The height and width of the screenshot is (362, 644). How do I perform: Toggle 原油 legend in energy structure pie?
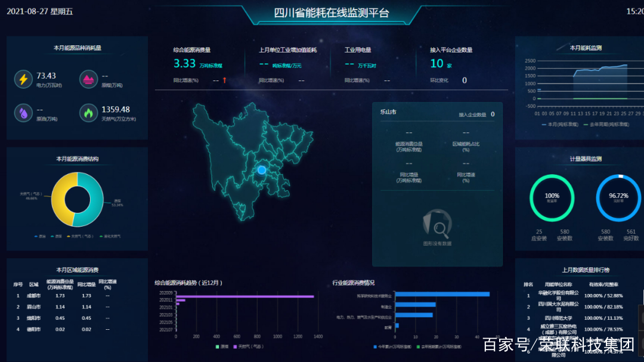[x=41, y=236]
